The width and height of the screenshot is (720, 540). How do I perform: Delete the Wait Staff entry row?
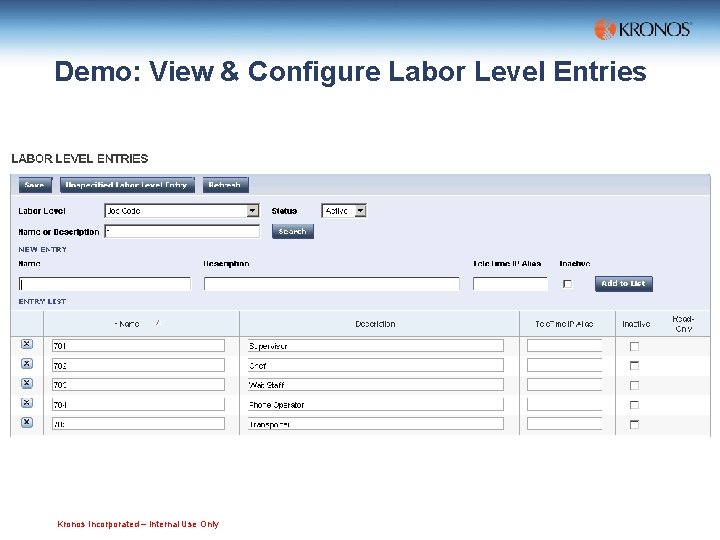coord(27,383)
